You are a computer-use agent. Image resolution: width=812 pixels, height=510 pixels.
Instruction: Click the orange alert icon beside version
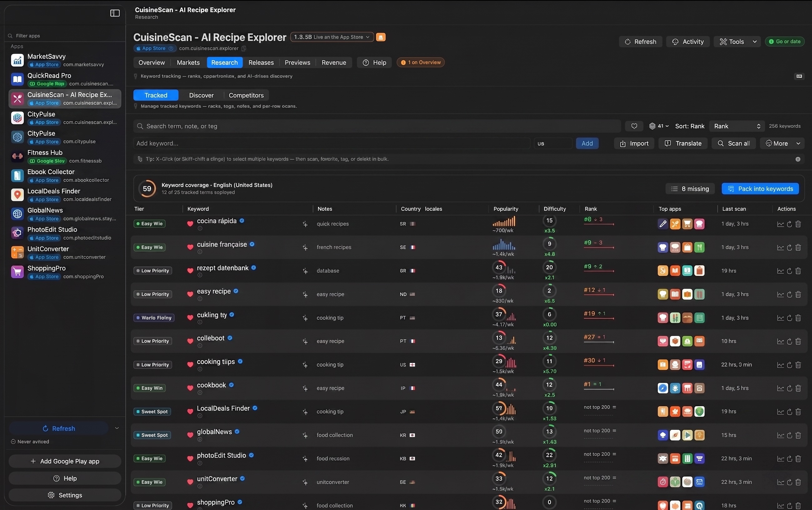point(381,37)
